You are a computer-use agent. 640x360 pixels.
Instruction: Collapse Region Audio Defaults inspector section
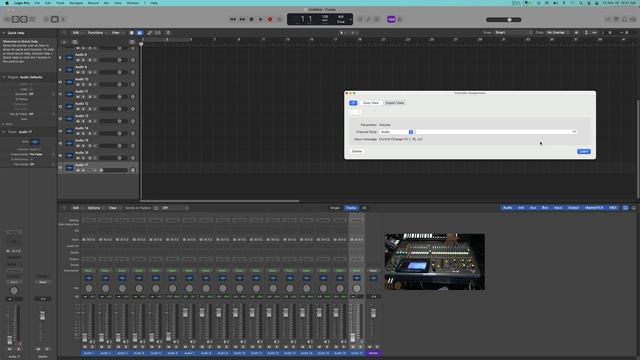point(4,77)
